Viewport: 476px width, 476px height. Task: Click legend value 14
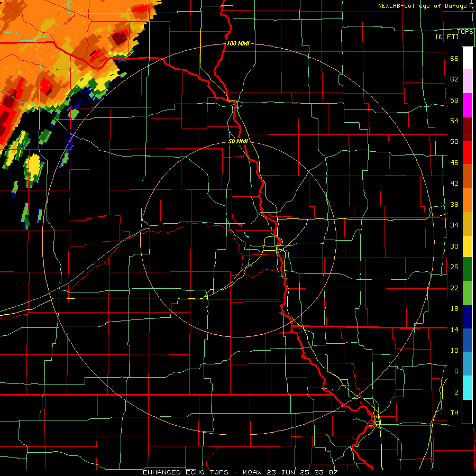click(454, 329)
